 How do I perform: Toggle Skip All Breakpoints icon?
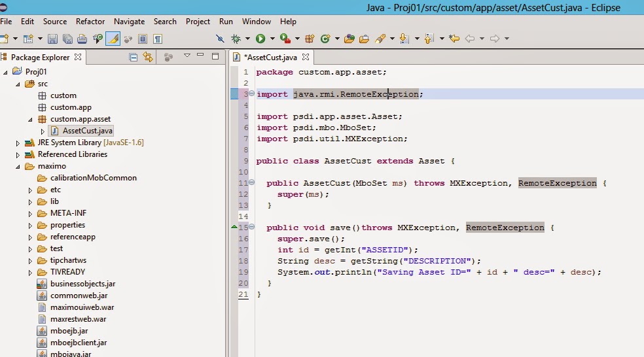[x=220, y=39]
